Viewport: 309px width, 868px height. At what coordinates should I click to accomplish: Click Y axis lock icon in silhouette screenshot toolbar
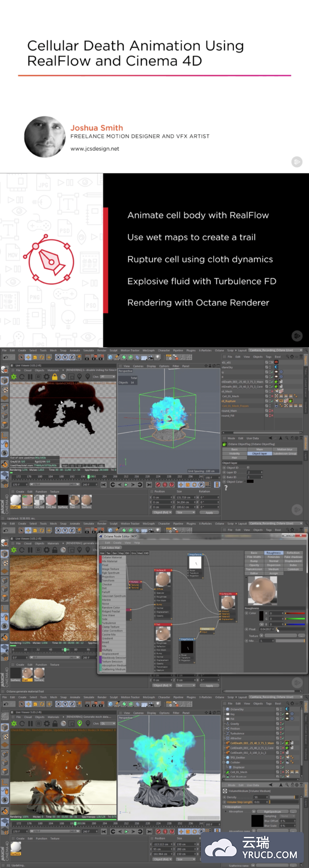coord(65,358)
